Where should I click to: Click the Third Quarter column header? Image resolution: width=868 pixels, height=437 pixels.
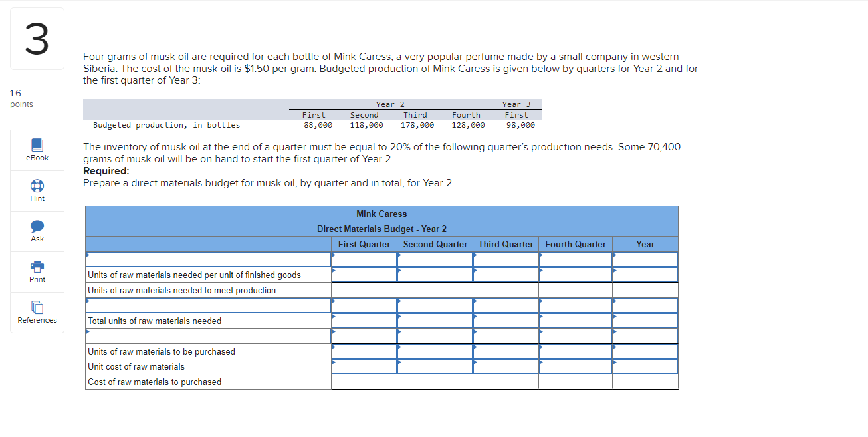pos(506,244)
